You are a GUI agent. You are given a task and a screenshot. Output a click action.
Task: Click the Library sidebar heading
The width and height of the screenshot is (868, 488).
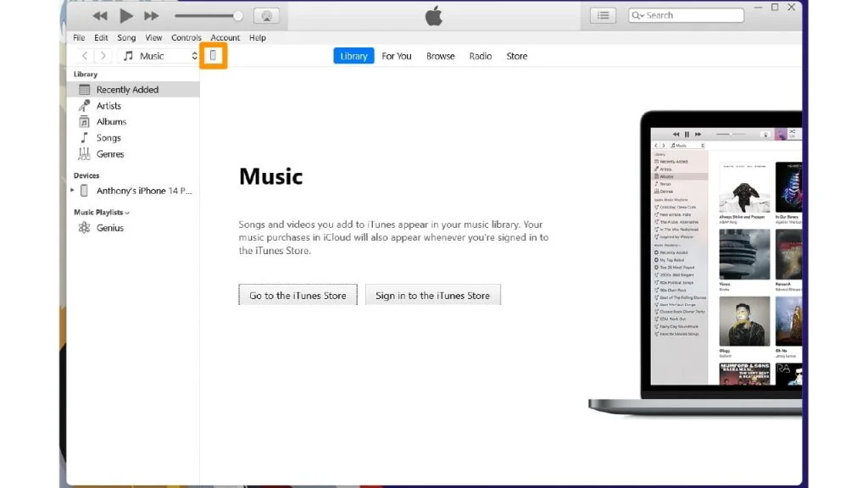86,75
